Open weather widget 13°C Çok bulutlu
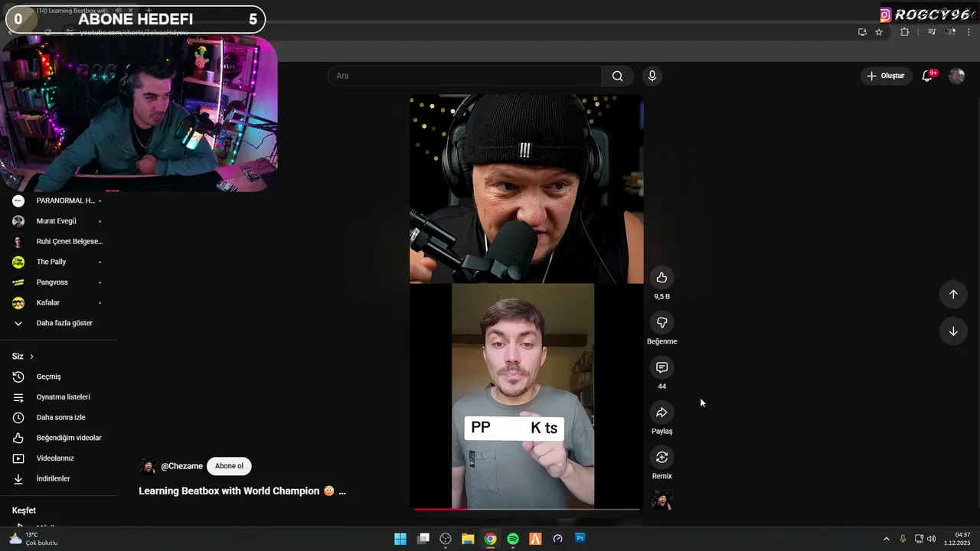 pyautogui.click(x=34, y=539)
